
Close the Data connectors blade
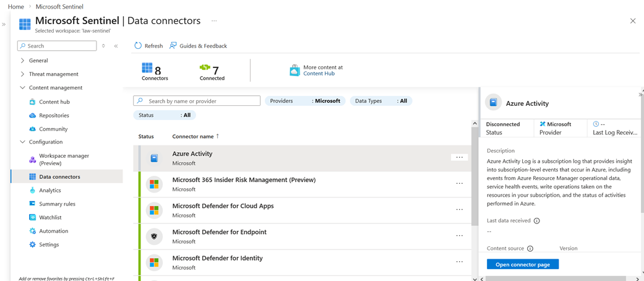click(633, 21)
